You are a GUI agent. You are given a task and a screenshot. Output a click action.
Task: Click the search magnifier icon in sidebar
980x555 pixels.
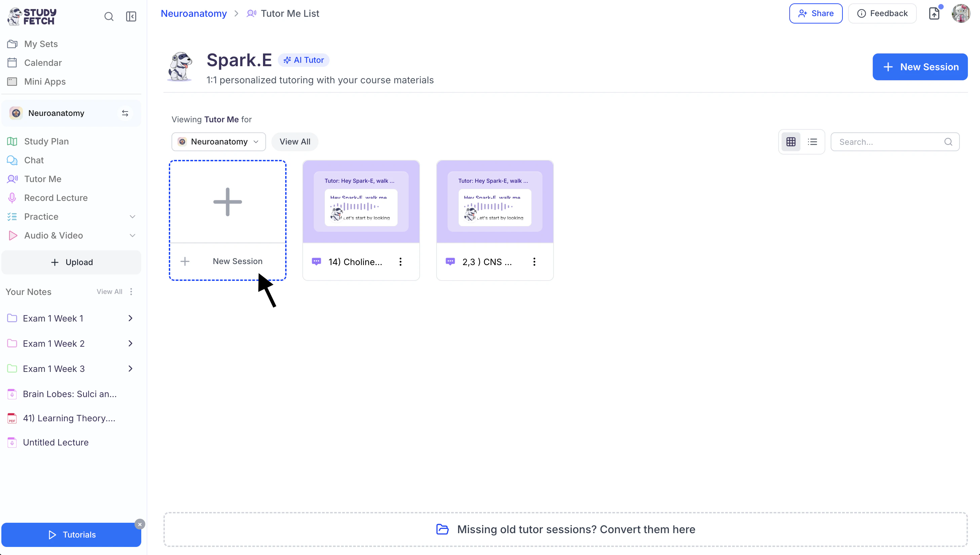pos(109,16)
